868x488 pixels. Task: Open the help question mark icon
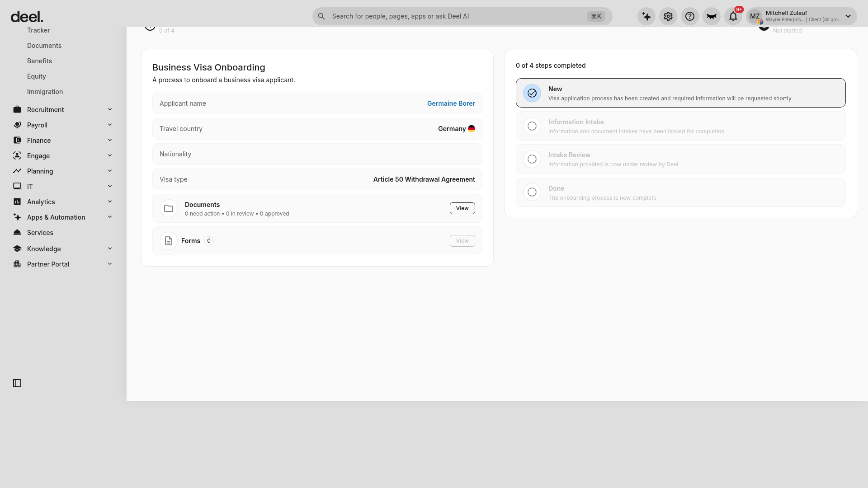690,16
